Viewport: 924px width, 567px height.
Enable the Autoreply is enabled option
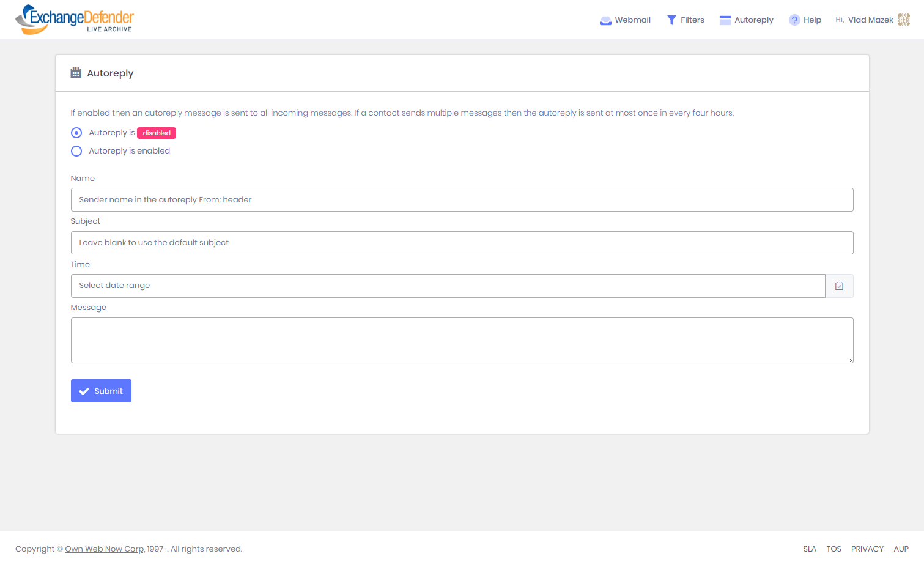click(x=76, y=151)
